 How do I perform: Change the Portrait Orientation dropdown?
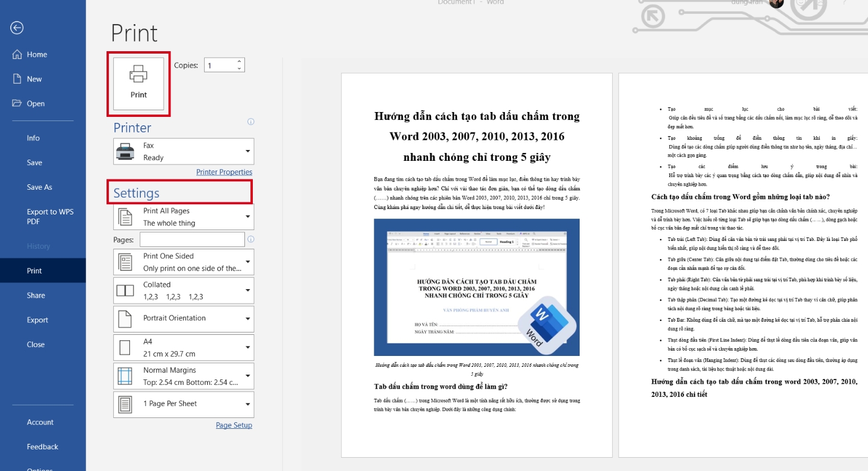pos(184,319)
